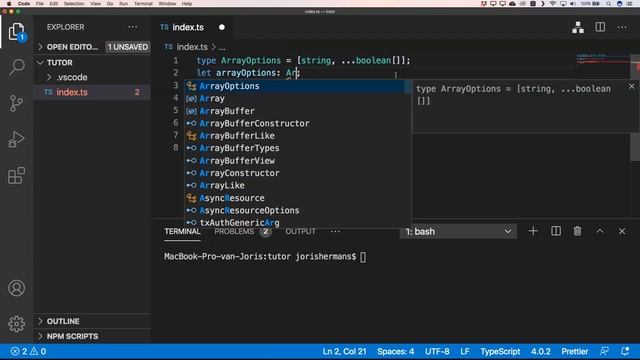Collapse the TUTOR folder section

coord(60,62)
